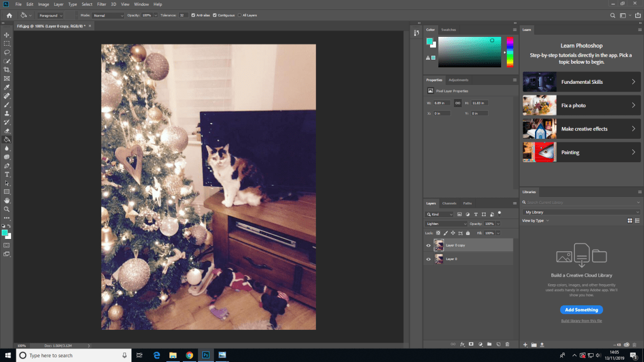Open Build library from this file link
Screen dimensions: 644x362
click(581, 321)
